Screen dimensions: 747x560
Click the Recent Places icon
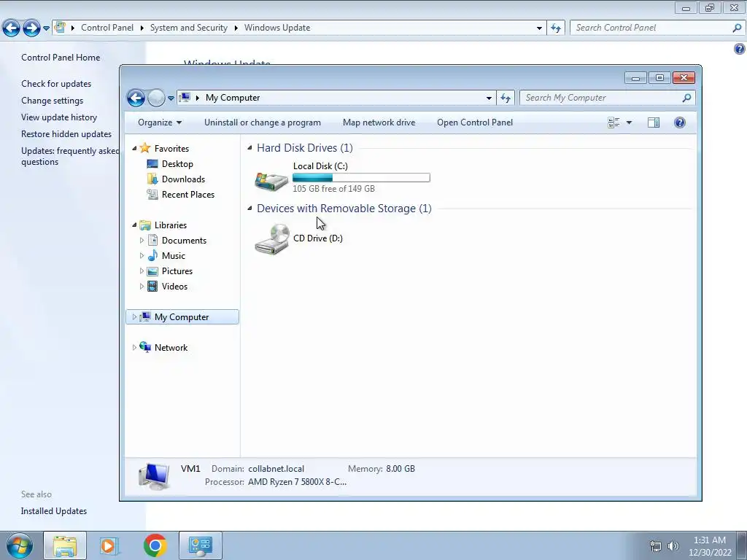point(152,194)
